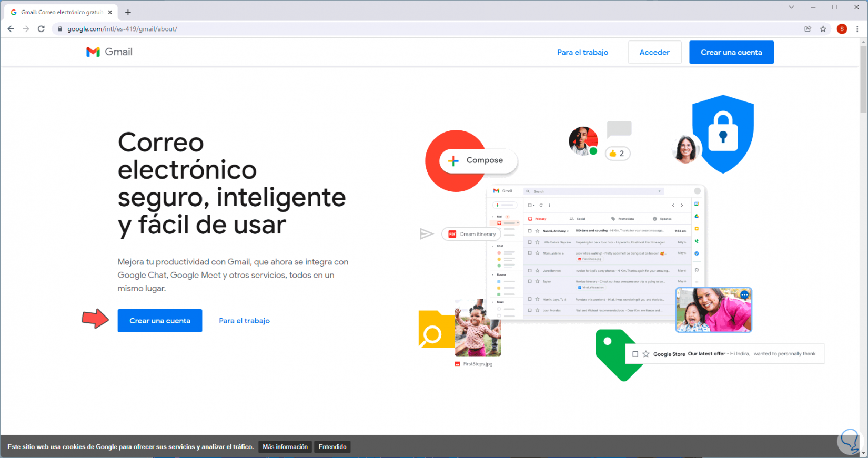The image size is (868, 458).
Task: Open the tab search dropdown chevron
Action: pyautogui.click(x=791, y=7)
